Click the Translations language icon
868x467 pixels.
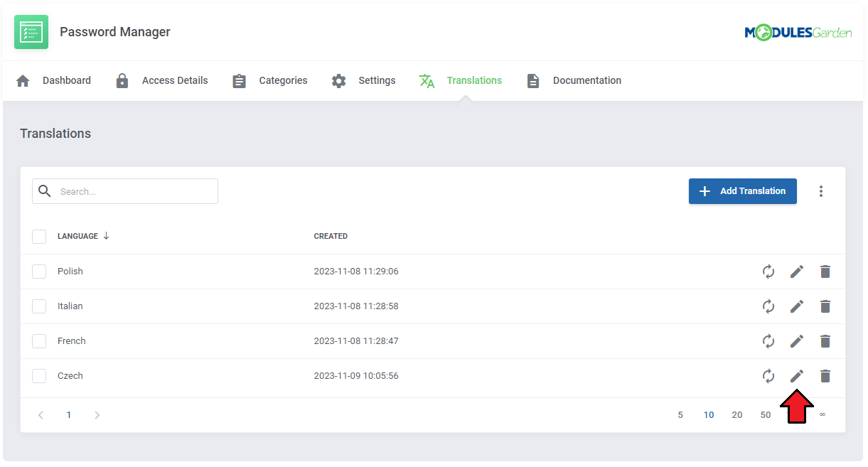coord(427,81)
